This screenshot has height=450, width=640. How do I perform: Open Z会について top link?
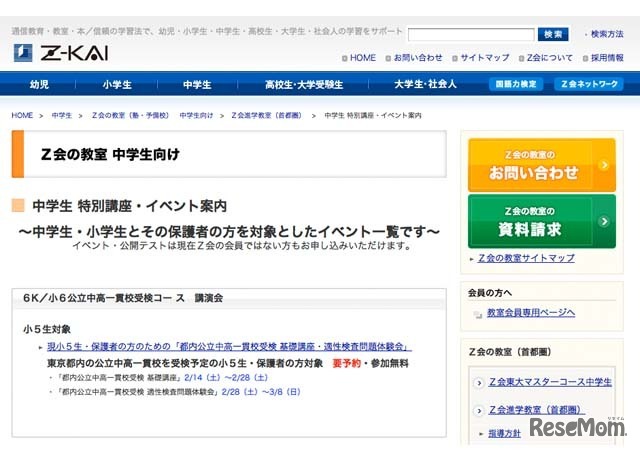pyautogui.click(x=549, y=58)
